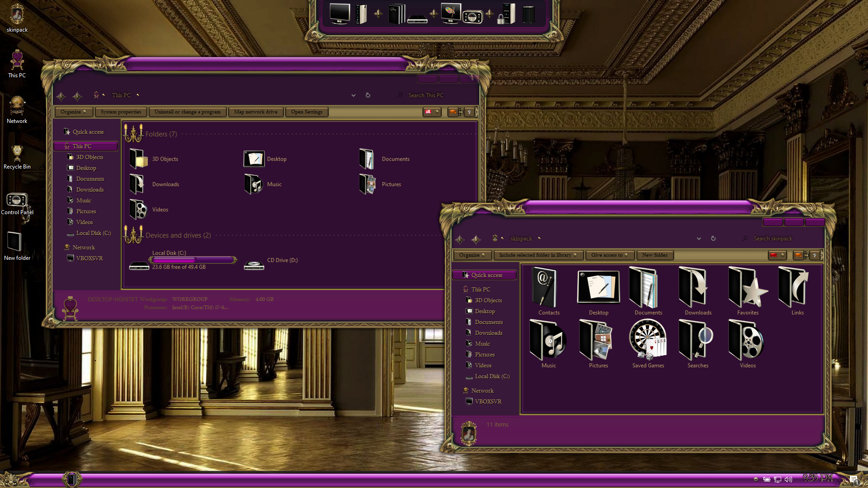Toggle preview pane in skinpack window
The width and height of the screenshot is (868, 488).
click(798, 255)
